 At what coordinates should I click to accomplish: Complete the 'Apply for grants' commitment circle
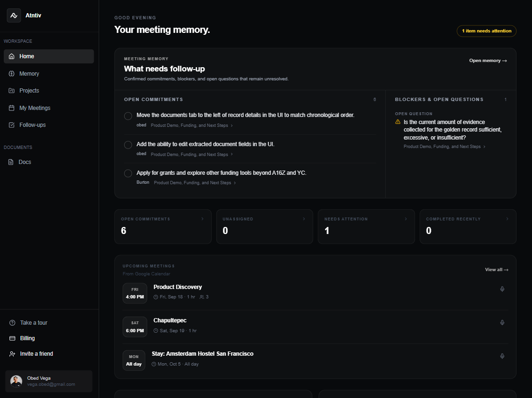[128, 173]
